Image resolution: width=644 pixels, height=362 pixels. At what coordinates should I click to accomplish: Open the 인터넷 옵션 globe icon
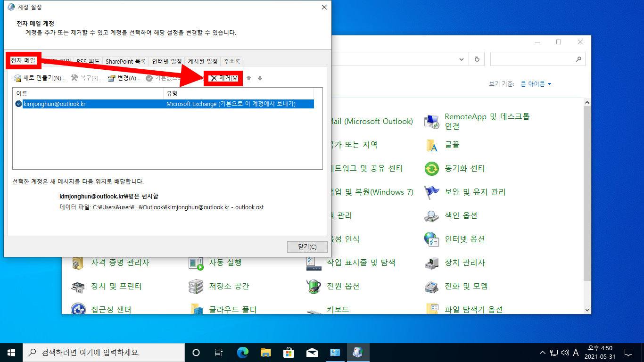coord(432,239)
